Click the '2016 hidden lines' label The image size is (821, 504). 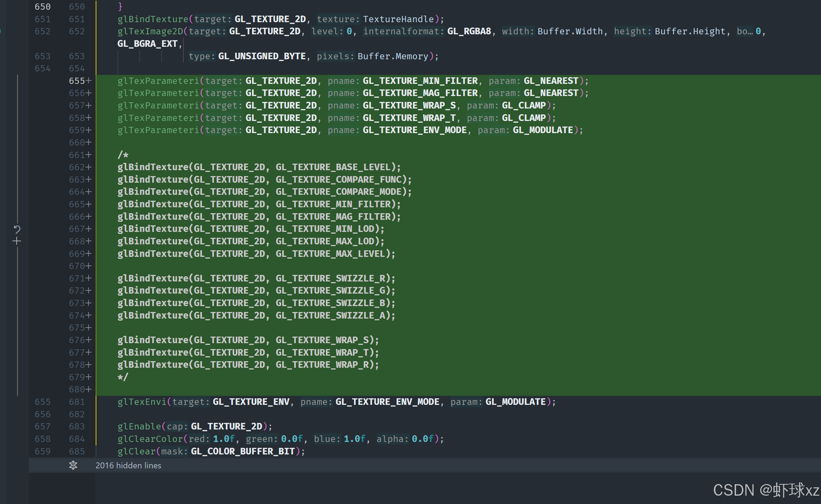pyautogui.click(x=128, y=466)
